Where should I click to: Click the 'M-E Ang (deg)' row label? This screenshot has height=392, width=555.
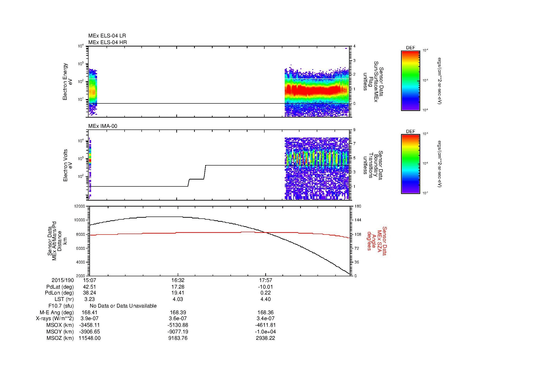56,313
